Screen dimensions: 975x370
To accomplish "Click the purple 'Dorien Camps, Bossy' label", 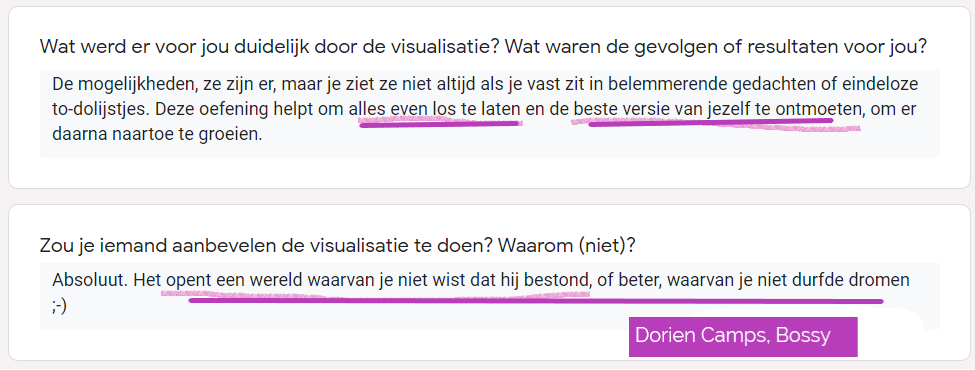I will point(743,336).
